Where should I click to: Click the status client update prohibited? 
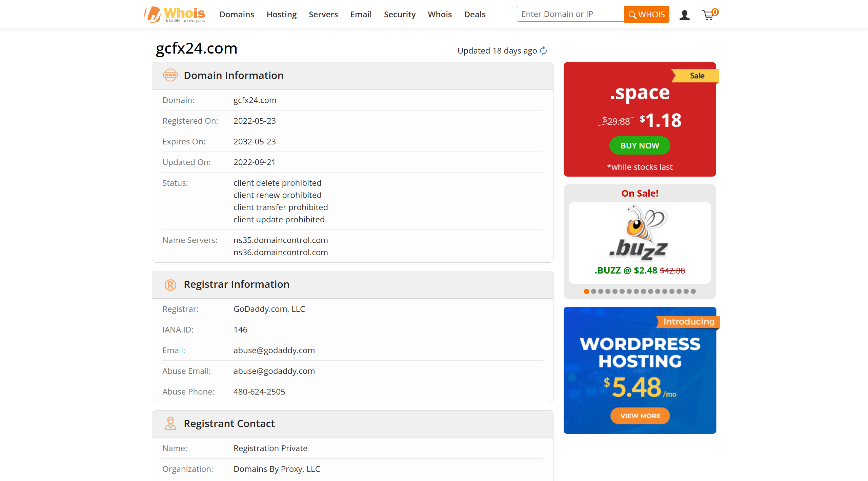click(x=279, y=219)
